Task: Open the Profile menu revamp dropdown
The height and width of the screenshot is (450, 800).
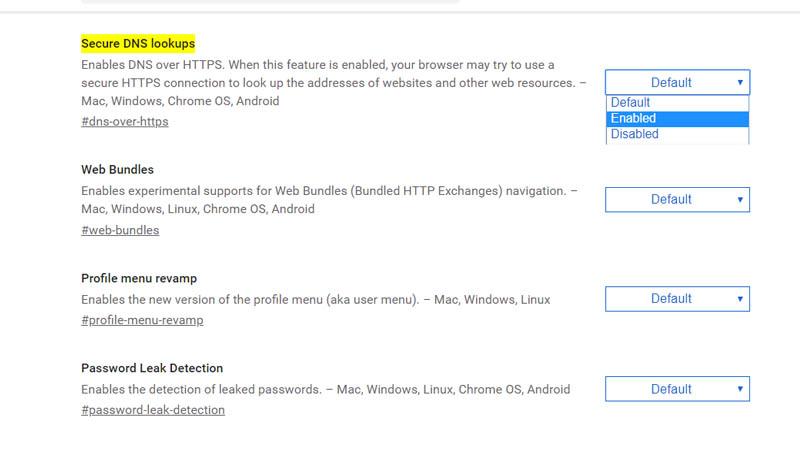Action: point(677,298)
